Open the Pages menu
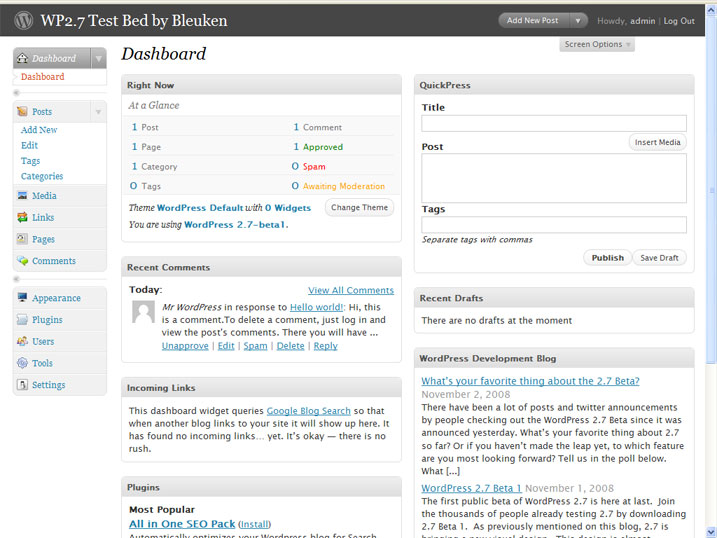The height and width of the screenshot is (538, 717). (43, 239)
